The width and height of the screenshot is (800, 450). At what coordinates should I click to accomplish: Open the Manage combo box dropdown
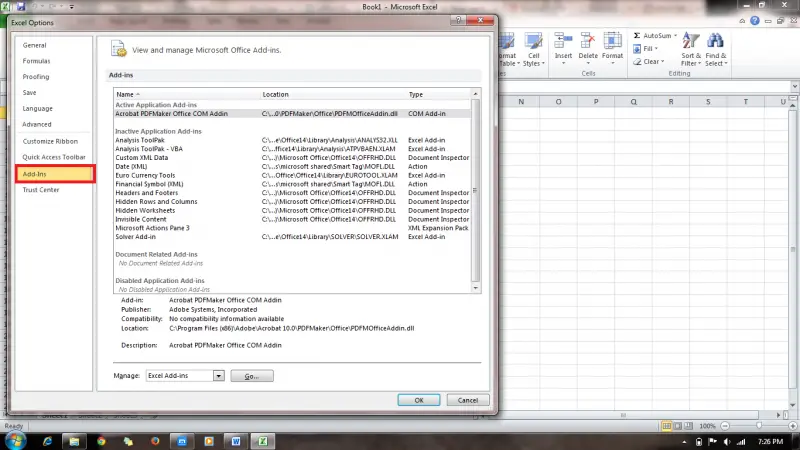click(218, 376)
